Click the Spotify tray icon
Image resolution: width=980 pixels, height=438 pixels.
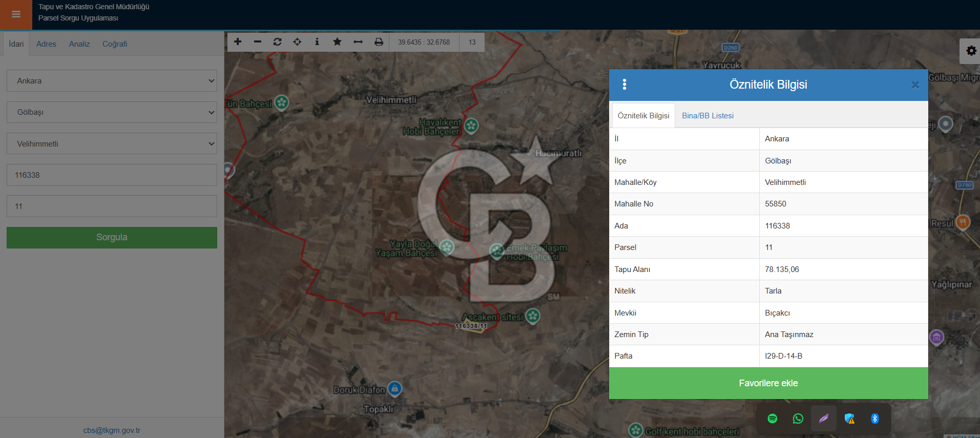point(773,419)
